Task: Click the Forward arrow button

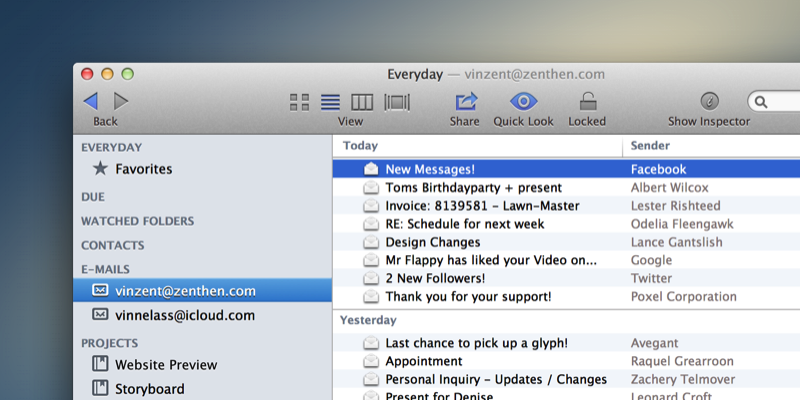Action: point(121,101)
